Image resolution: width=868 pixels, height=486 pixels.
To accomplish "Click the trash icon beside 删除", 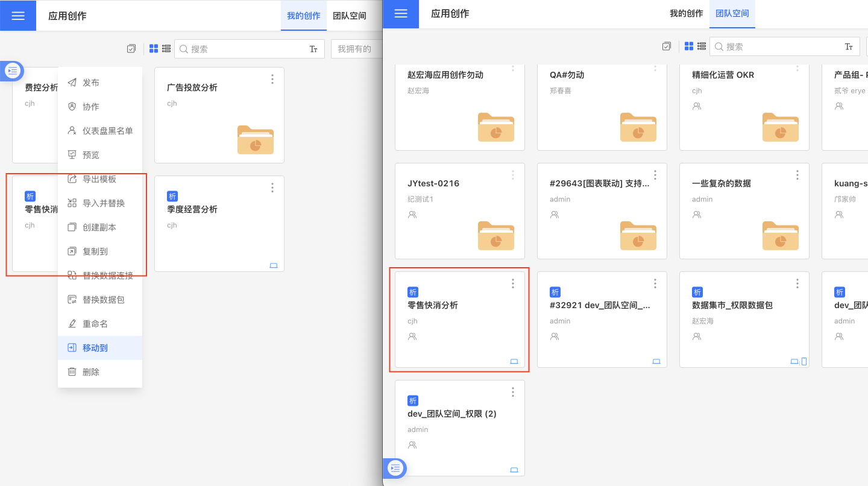I will (x=72, y=372).
